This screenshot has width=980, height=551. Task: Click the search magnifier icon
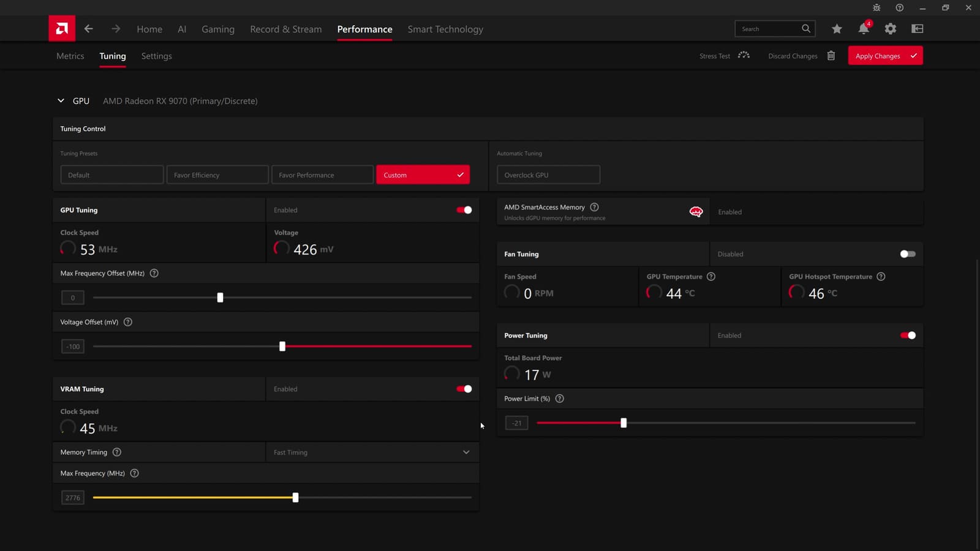[x=806, y=29]
